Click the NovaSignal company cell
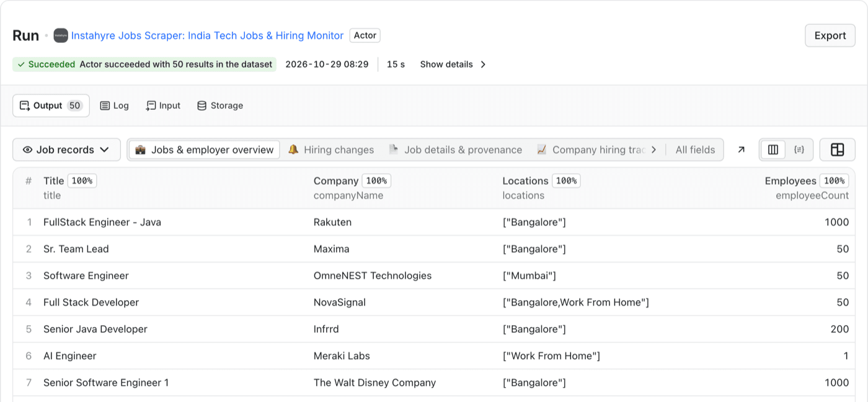 click(340, 302)
